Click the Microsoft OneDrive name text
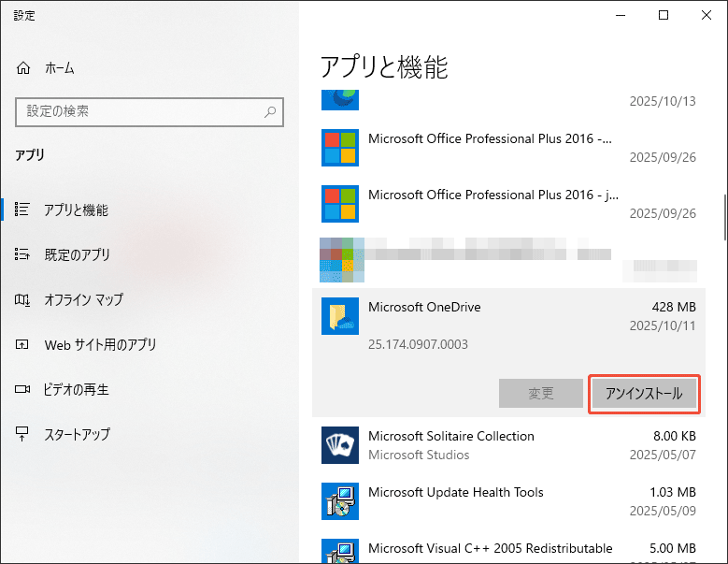The image size is (728, 564). point(424,307)
